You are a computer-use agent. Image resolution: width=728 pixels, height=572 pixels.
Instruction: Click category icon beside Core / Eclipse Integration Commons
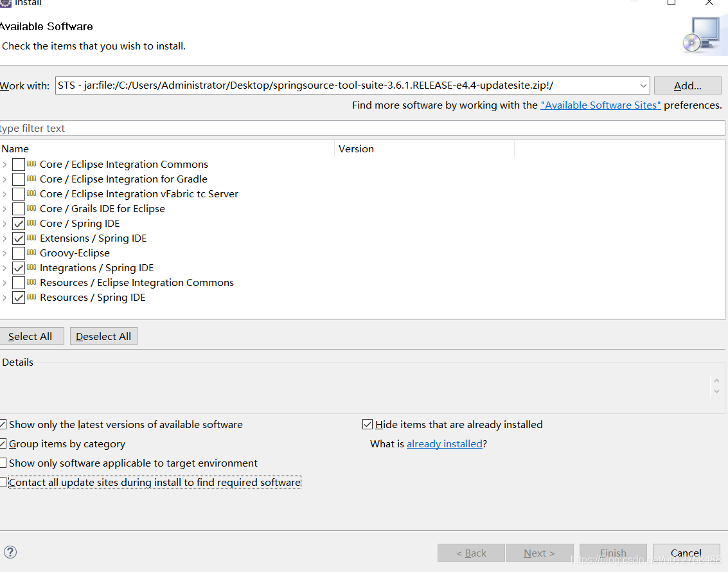point(31,164)
